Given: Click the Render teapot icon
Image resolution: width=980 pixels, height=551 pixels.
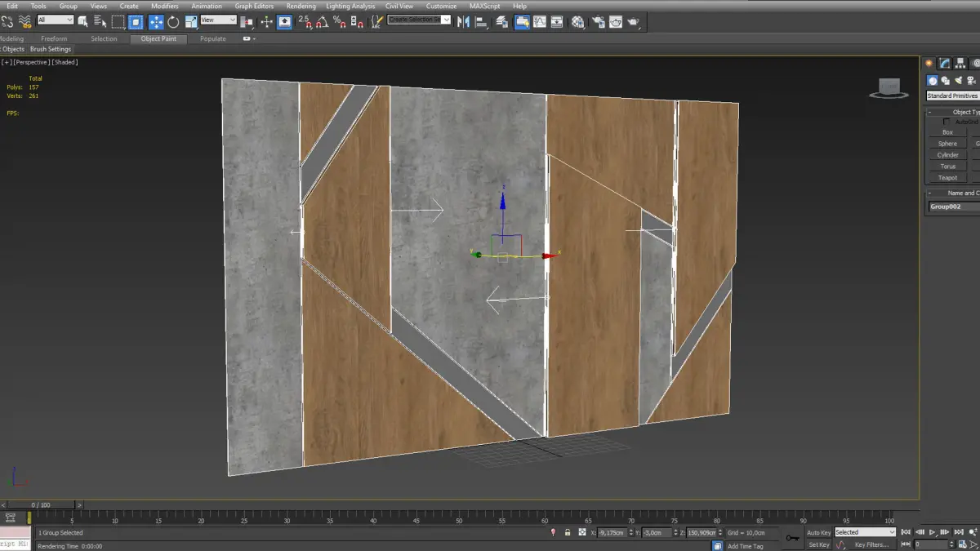Looking at the screenshot, I should tap(634, 21).
